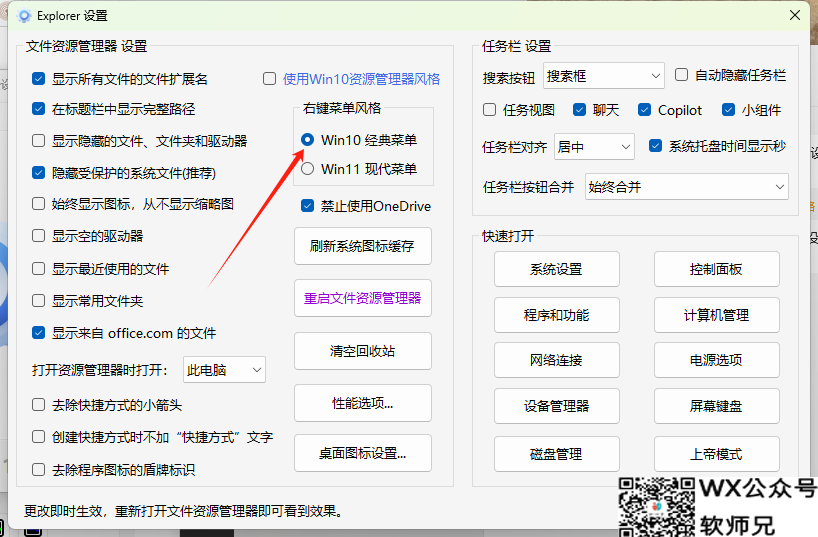Click the 上帝模式 button
The image size is (818, 537).
(x=717, y=454)
